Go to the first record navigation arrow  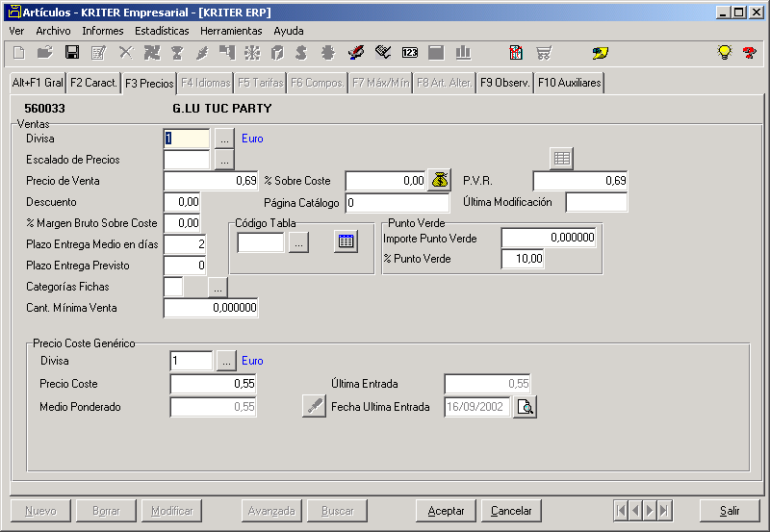point(621,511)
